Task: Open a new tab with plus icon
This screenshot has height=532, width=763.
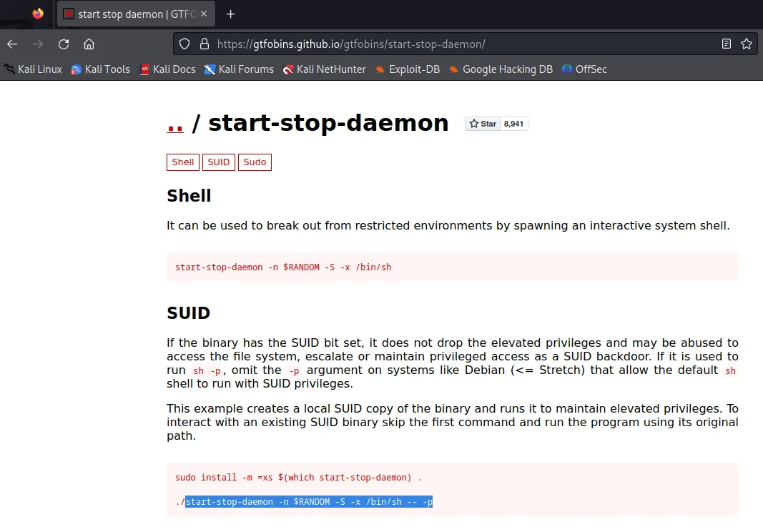Action: 230,14
